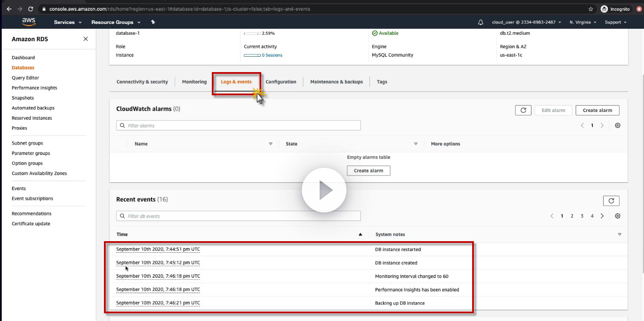The width and height of the screenshot is (644, 321).
Task: Refresh the Recent events list
Action: (x=611, y=200)
